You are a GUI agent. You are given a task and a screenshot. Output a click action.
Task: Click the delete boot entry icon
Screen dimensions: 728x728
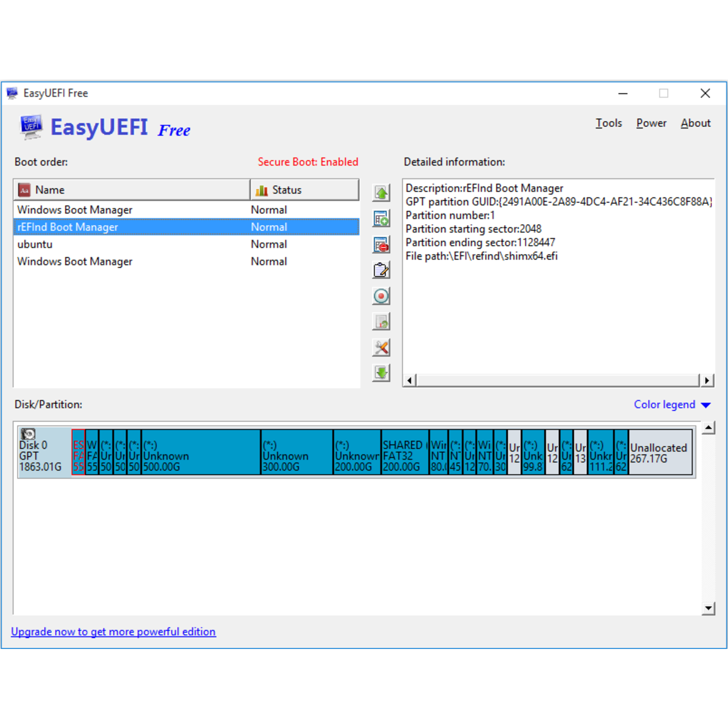click(381, 245)
